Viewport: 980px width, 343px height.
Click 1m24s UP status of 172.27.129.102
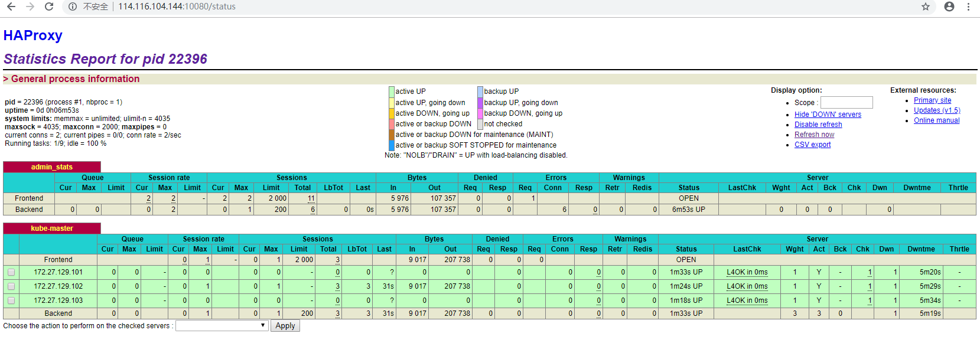click(x=686, y=286)
